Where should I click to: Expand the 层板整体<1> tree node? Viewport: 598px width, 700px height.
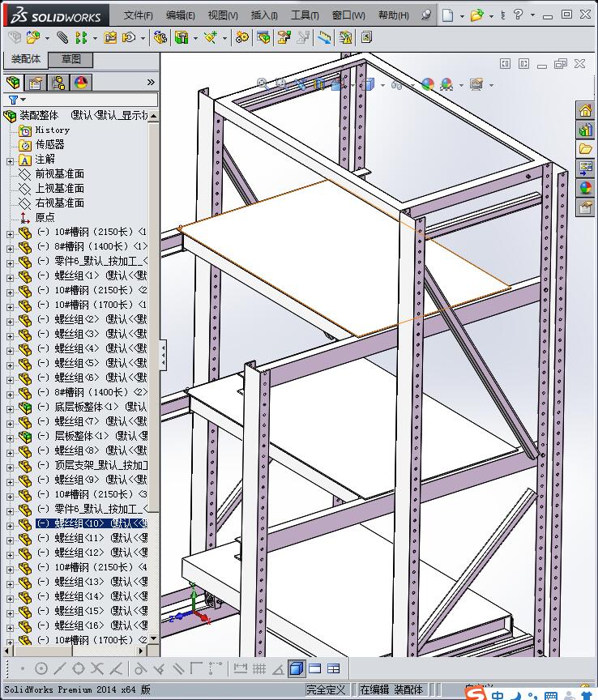coord(10,438)
